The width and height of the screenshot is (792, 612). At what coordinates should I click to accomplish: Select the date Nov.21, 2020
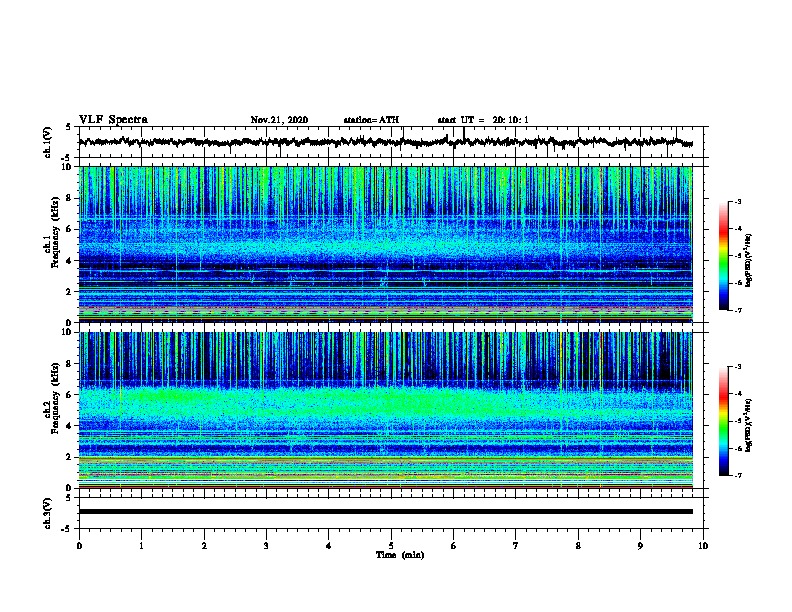pos(279,120)
